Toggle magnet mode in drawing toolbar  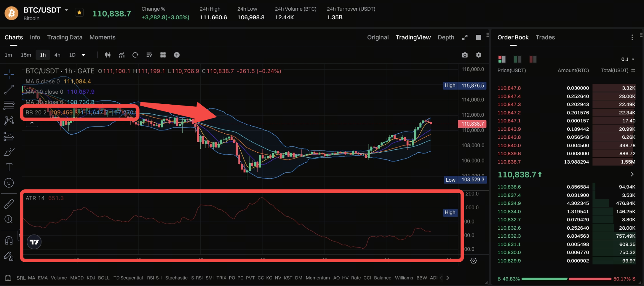click(x=9, y=240)
